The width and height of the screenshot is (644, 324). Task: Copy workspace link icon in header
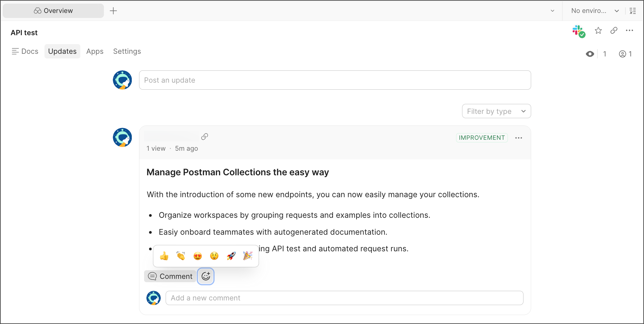614,31
